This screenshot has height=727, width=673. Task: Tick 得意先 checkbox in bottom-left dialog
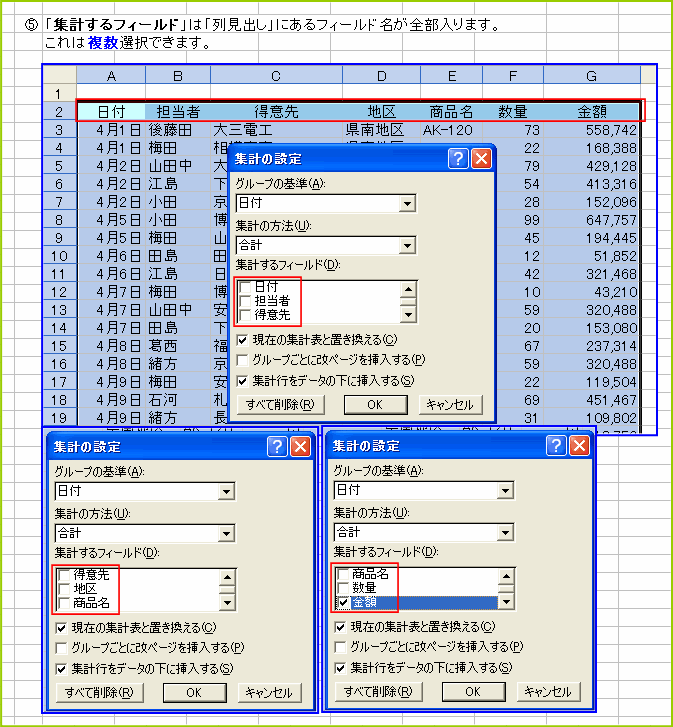click(x=64, y=575)
